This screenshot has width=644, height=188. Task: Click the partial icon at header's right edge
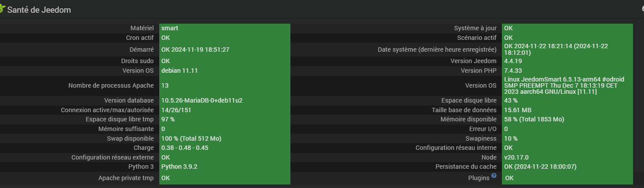coord(642,8)
